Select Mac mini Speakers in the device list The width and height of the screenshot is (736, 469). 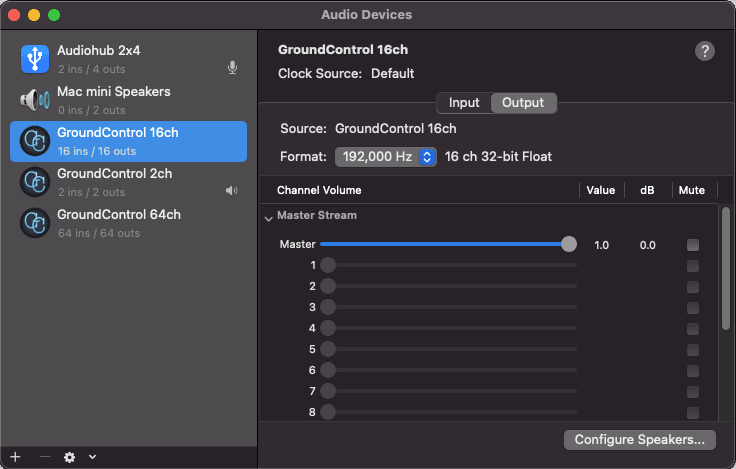coord(128,100)
